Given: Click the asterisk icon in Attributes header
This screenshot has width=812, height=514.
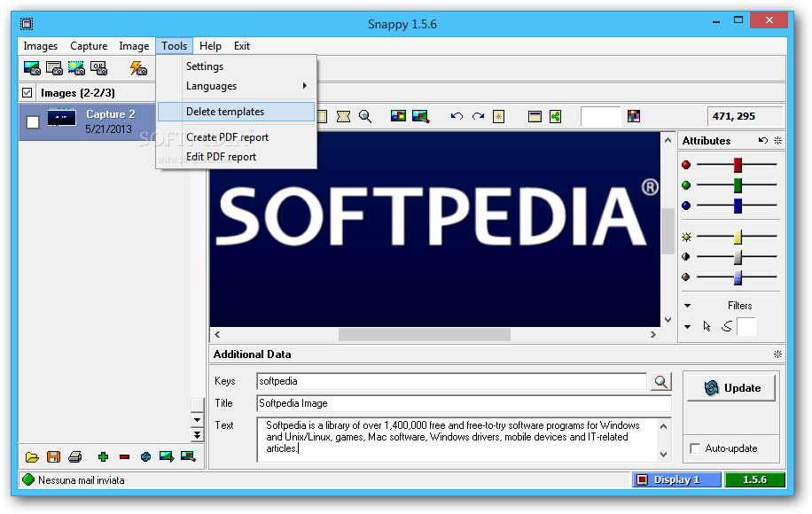Looking at the screenshot, I should [x=777, y=140].
